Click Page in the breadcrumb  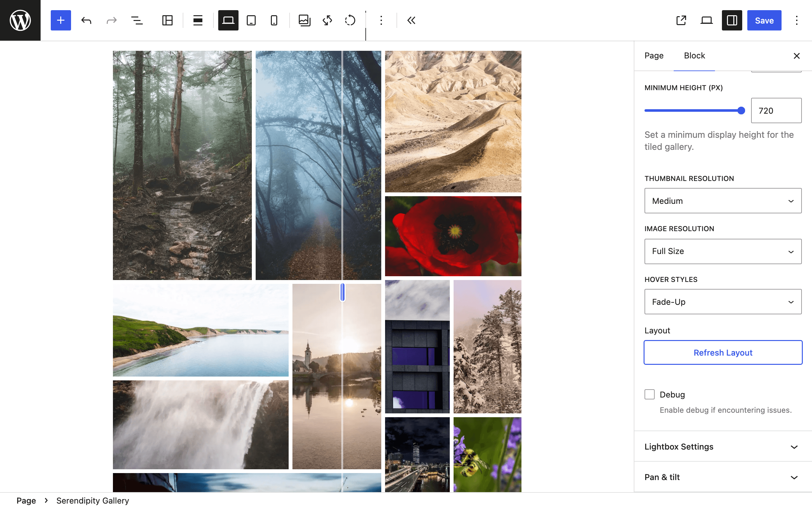[x=26, y=501]
